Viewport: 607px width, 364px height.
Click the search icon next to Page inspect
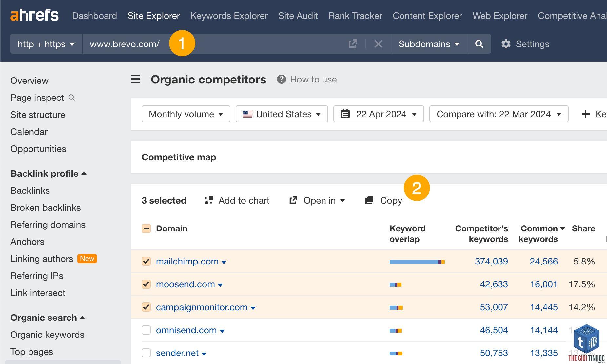pos(72,98)
